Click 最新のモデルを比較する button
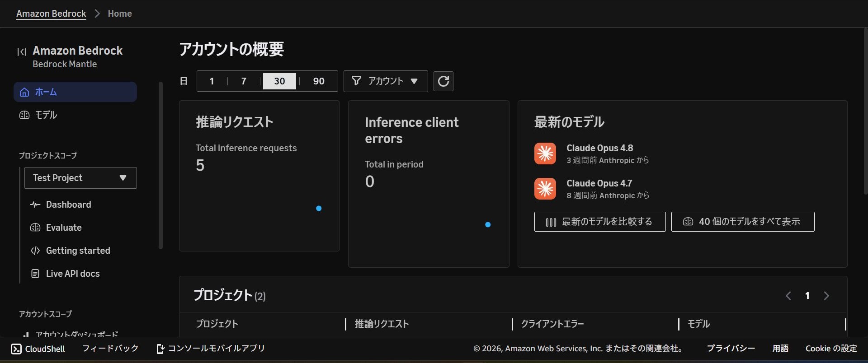This screenshot has height=363, width=868. 600,222
